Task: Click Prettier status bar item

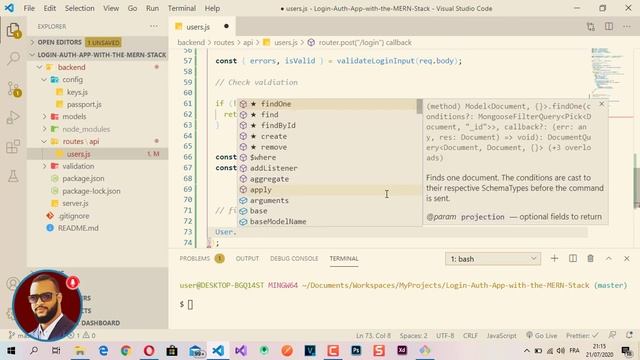Action: (x=582, y=336)
